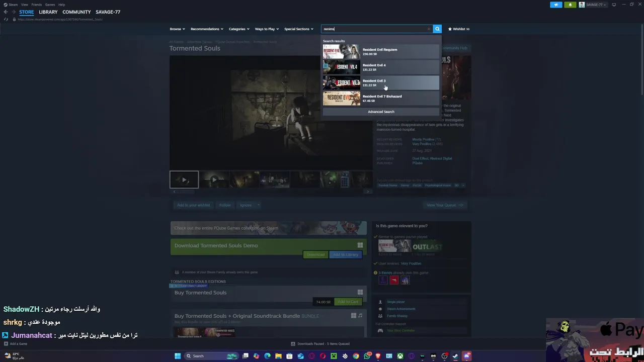Expand the Categories dropdown

coord(238,29)
